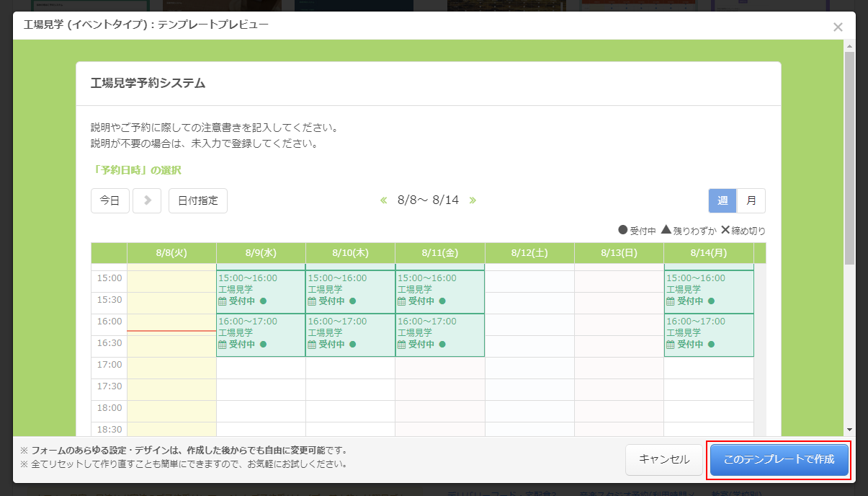868x496 pixels.
Task: Switch calendar to 週 view
Action: [722, 200]
